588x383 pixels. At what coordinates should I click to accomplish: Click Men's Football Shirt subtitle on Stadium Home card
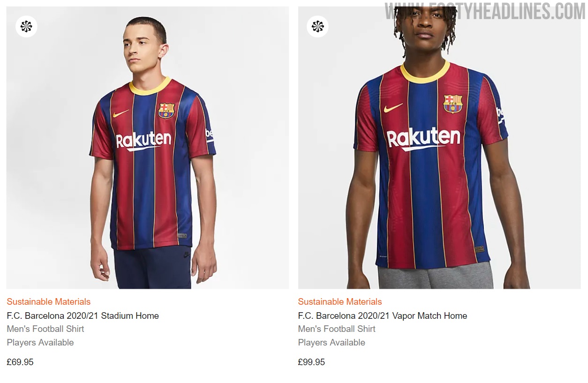45,329
